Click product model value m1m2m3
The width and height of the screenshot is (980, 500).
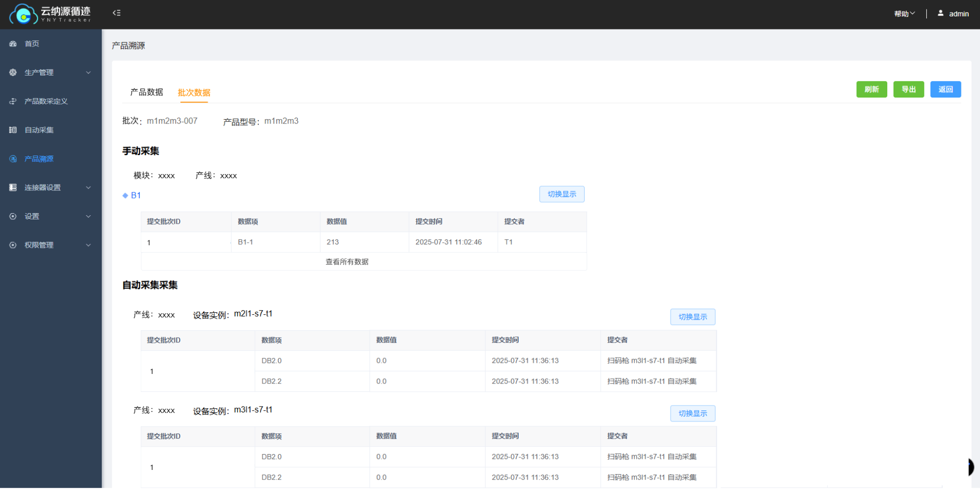coord(282,121)
